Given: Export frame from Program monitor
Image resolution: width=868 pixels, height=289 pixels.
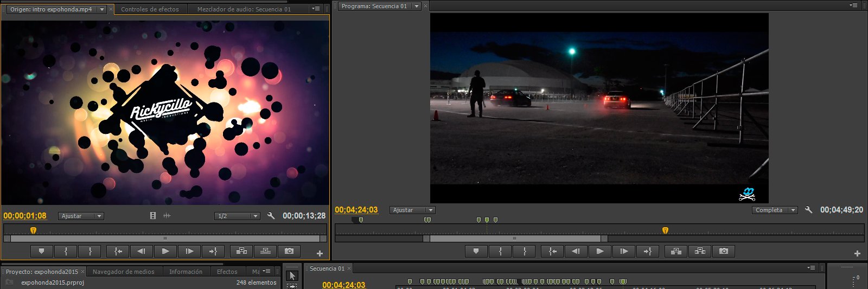Looking at the screenshot, I should click(x=724, y=251).
